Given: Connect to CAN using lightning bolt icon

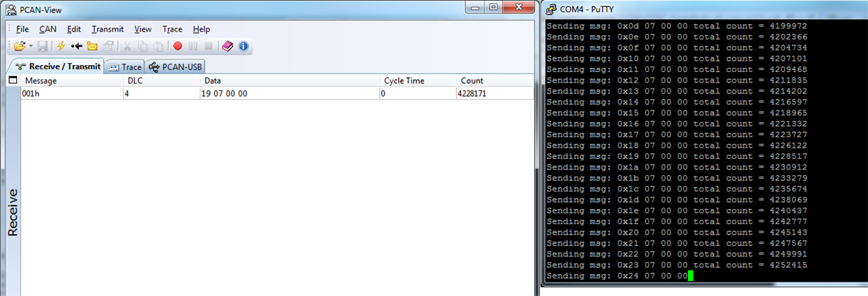Looking at the screenshot, I should (x=61, y=46).
